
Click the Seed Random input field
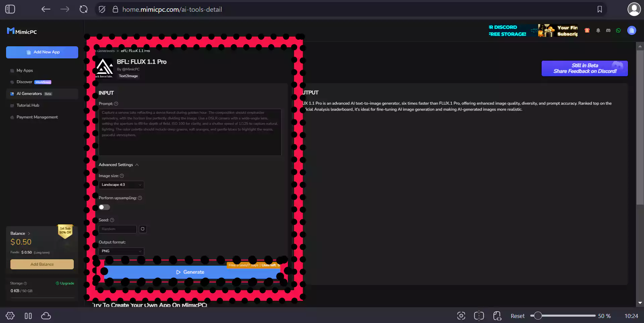click(x=117, y=229)
